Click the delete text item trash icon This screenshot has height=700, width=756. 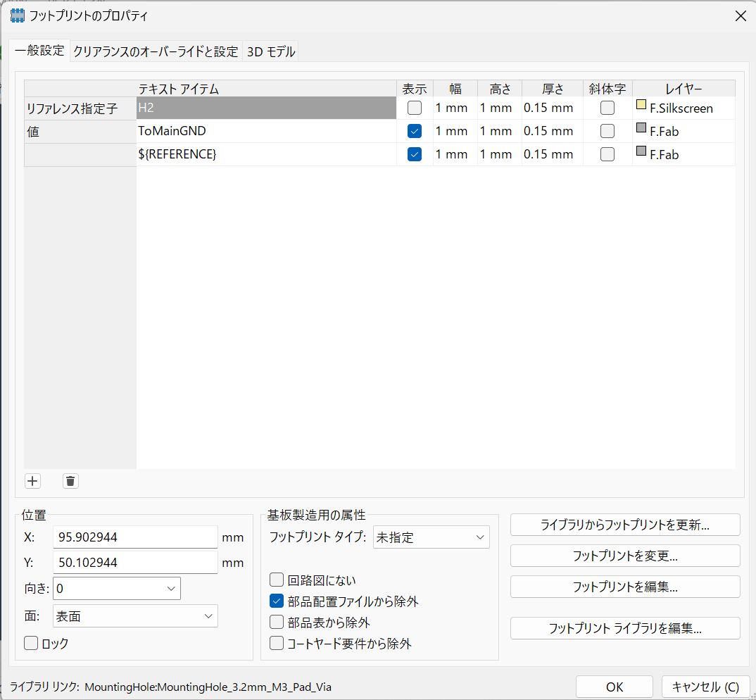click(70, 481)
